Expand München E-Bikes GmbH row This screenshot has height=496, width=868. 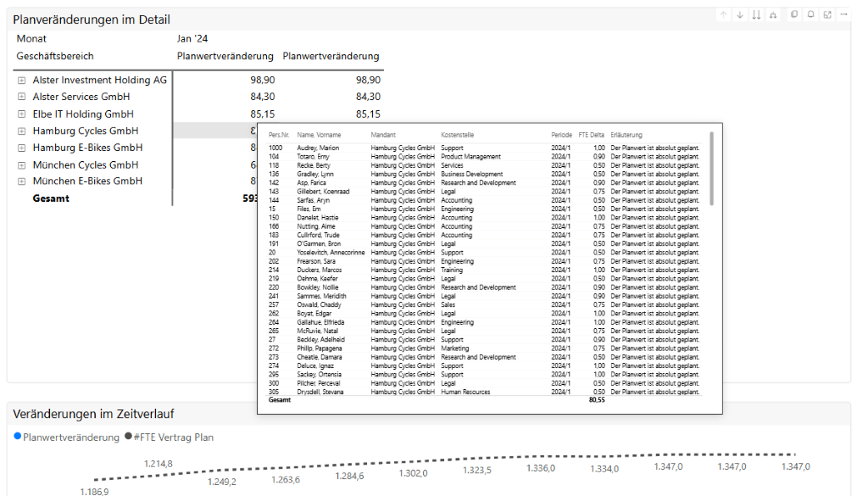pos(21,181)
